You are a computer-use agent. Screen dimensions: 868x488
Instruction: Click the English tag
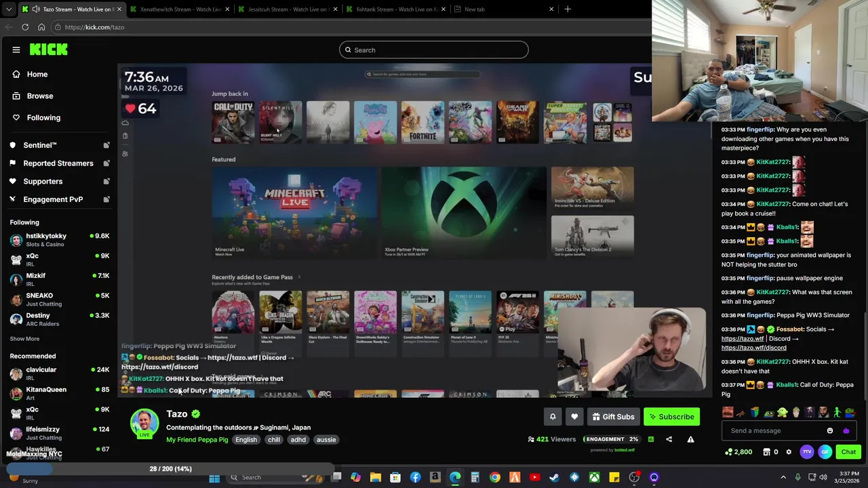click(246, 440)
